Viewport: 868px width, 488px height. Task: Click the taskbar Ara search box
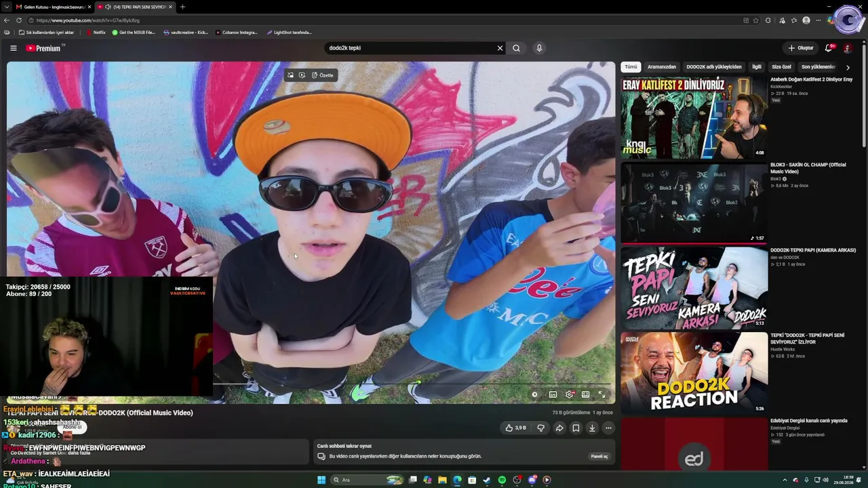pyautogui.click(x=367, y=480)
